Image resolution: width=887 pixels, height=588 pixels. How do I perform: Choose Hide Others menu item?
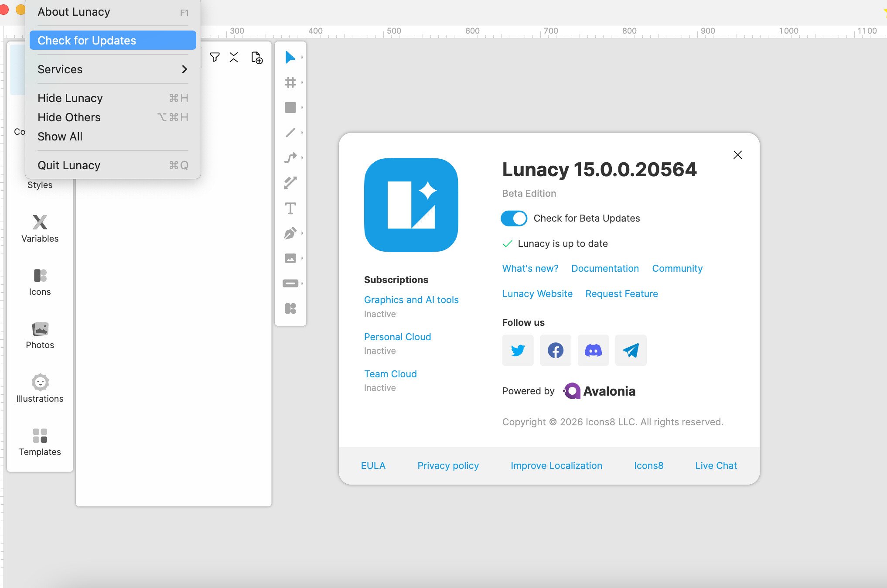113,117
